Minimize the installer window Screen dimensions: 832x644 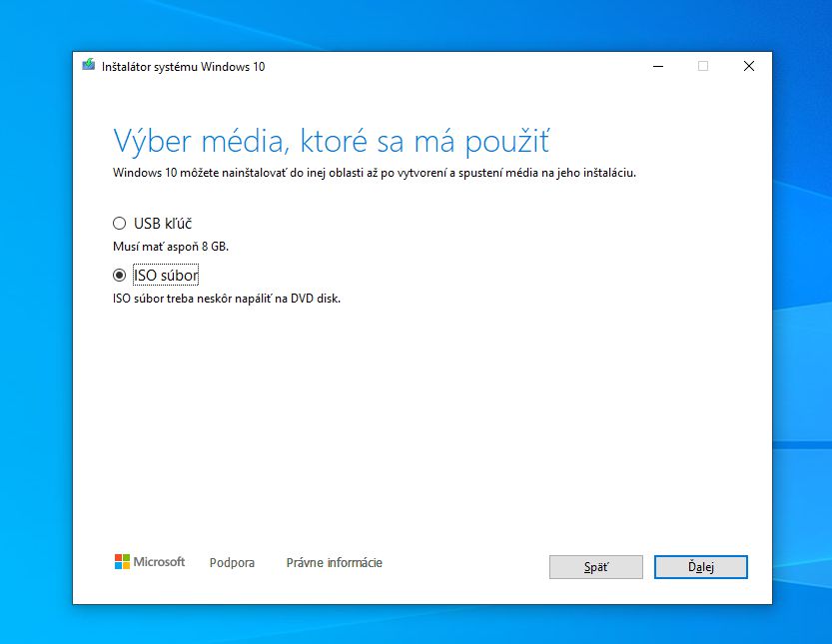click(x=658, y=66)
